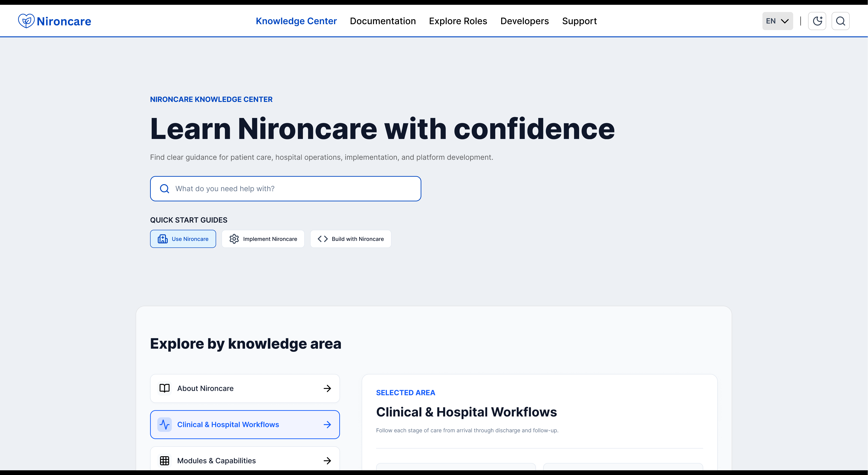
Task: Click the gear icon on Implement Nironcare
Action: [x=234, y=239]
